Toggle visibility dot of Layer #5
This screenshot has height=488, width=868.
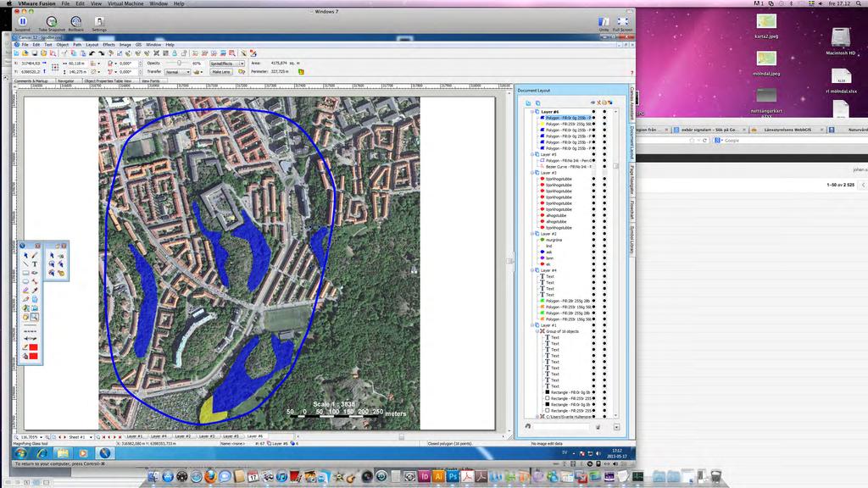tap(594, 154)
